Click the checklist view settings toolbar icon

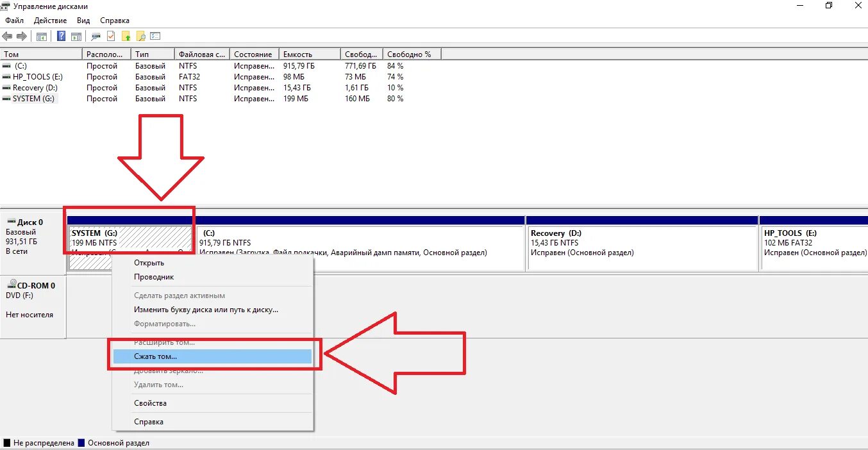click(155, 37)
